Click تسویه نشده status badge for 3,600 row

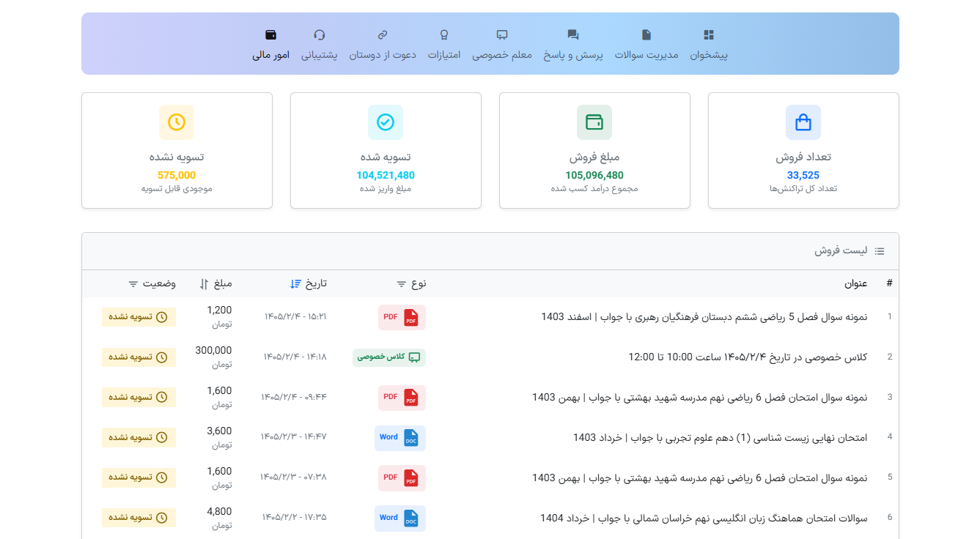(x=139, y=437)
